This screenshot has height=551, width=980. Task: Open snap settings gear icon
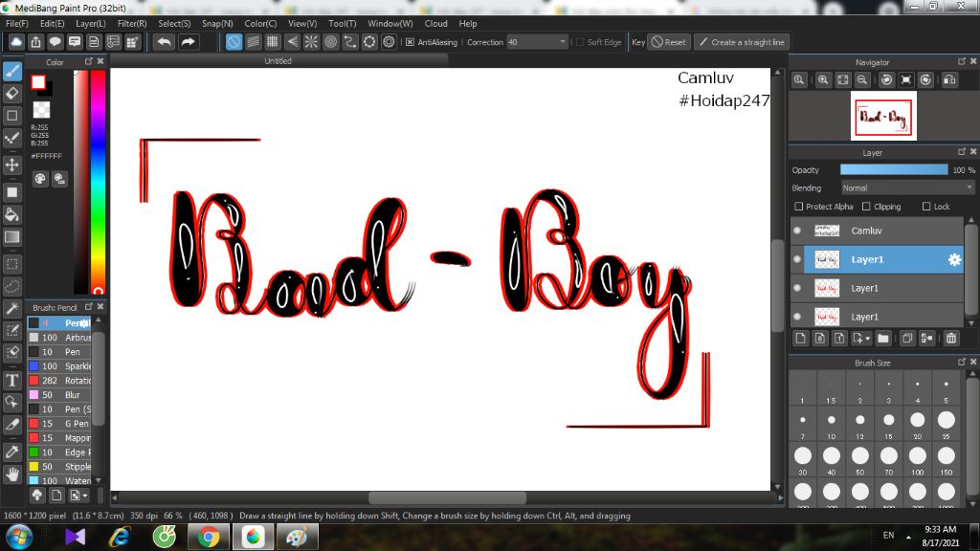click(x=389, y=42)
